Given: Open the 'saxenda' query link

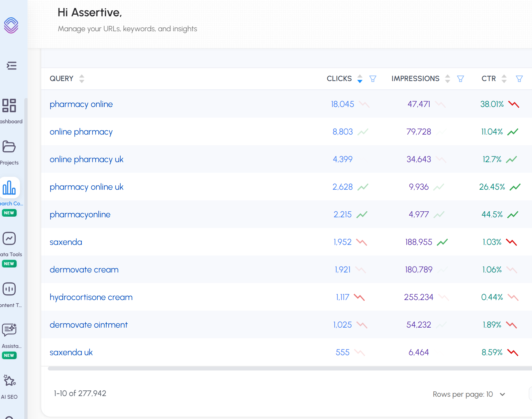Looking at the screenshot, I should 66,242.
